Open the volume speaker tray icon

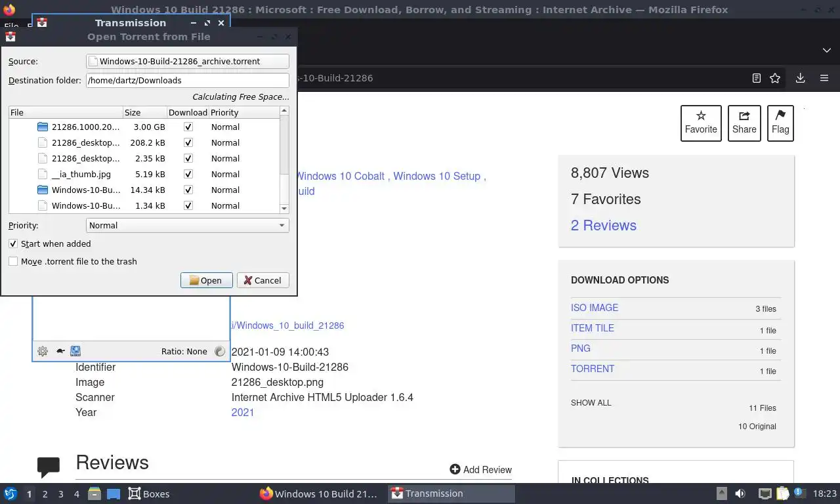[x=740, y=493]
